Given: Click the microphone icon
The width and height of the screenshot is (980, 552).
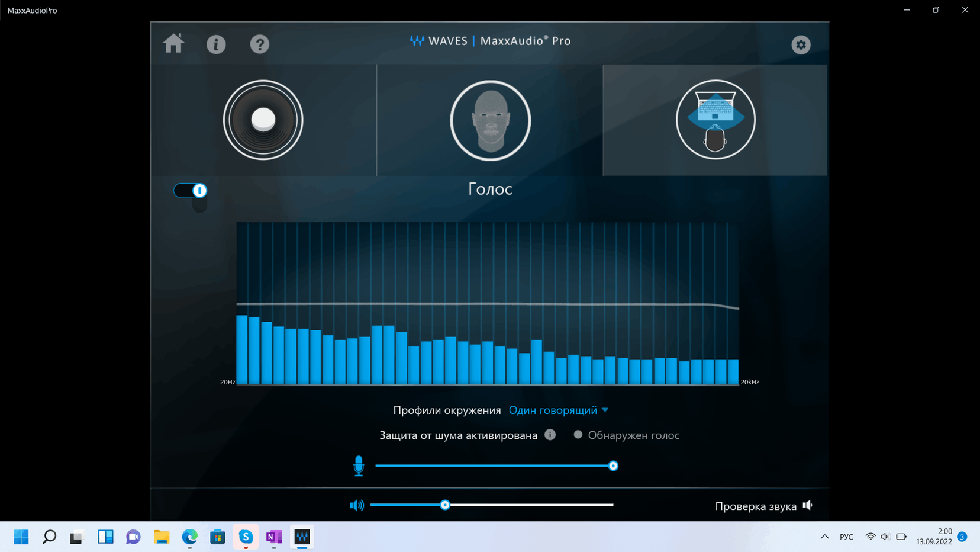Looking at the screenshot, I should coord(359,466).
